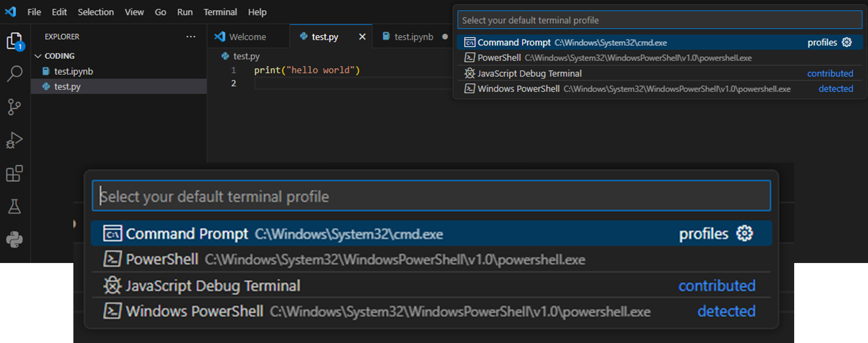Choose Windows PowerShell in the enlarged picker

click(x=431, y=311)
